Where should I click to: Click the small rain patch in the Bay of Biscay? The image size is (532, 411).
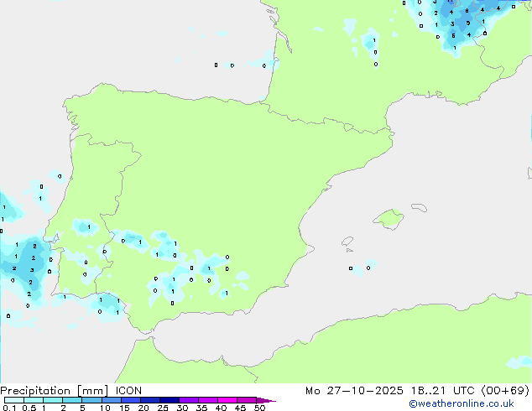(x=266, y=62)
